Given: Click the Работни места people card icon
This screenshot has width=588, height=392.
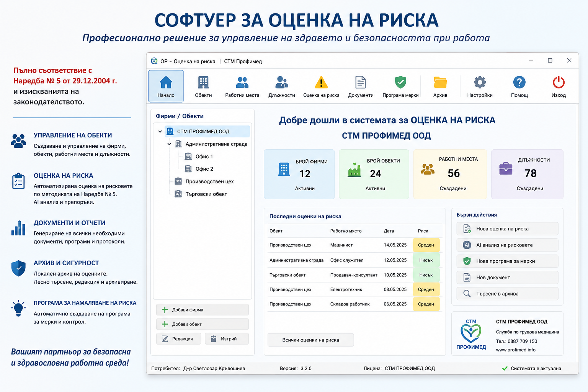Looking at the screenshot, I should pos(428,169).
